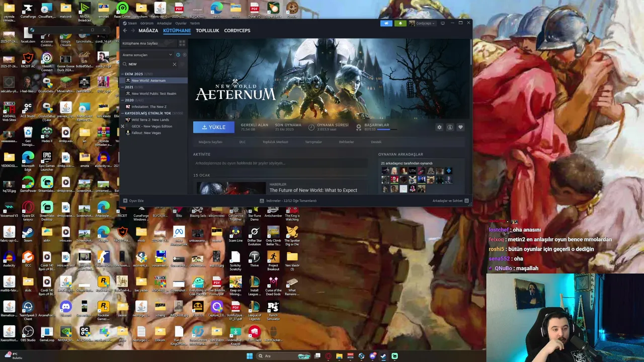Screen dimensions: 644x362
Task: Open the Görünüm menu
Action: pos(146,23)
